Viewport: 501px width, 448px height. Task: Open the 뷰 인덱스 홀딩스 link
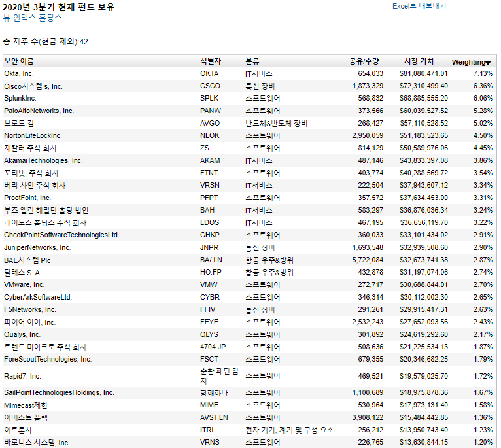[x=32, y=18]
